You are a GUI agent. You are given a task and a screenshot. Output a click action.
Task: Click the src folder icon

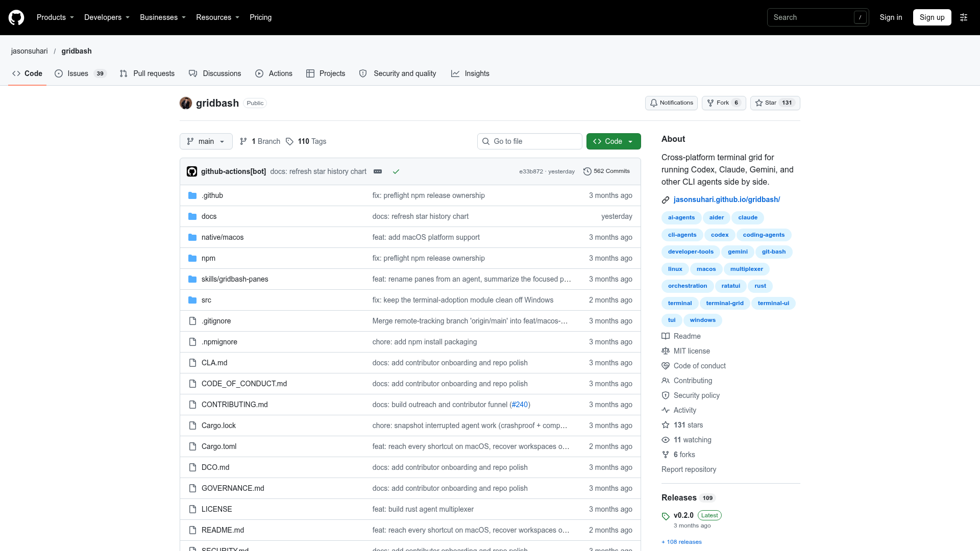pyautogui.click(x=192, y=300)
